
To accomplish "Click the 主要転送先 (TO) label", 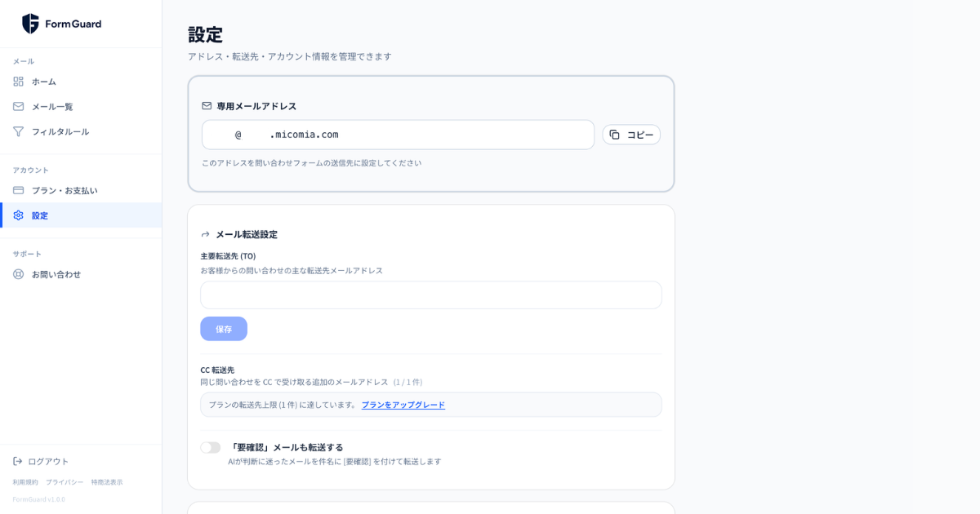I will [228, 256].
